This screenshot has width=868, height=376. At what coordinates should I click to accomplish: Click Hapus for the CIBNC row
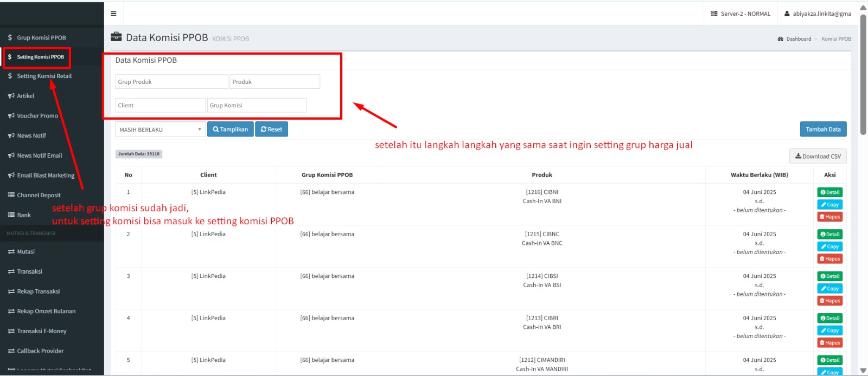[829, 259]
